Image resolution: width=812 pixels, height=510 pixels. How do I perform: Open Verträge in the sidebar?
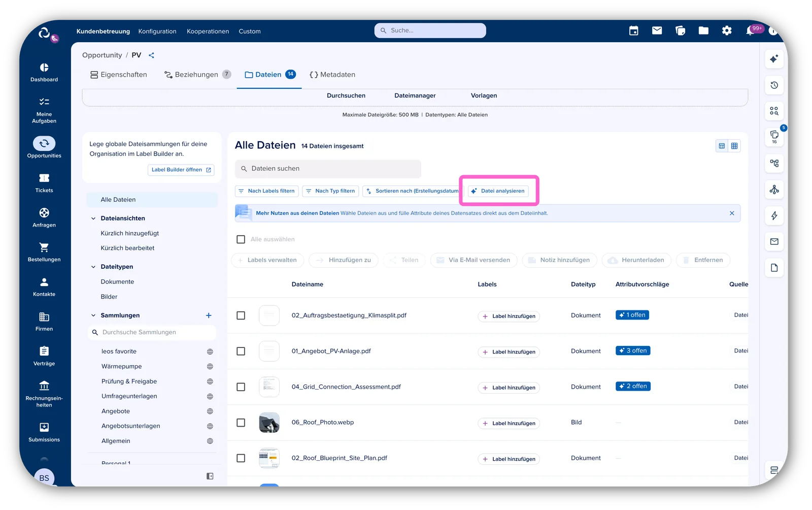click(x=44, y=356)
